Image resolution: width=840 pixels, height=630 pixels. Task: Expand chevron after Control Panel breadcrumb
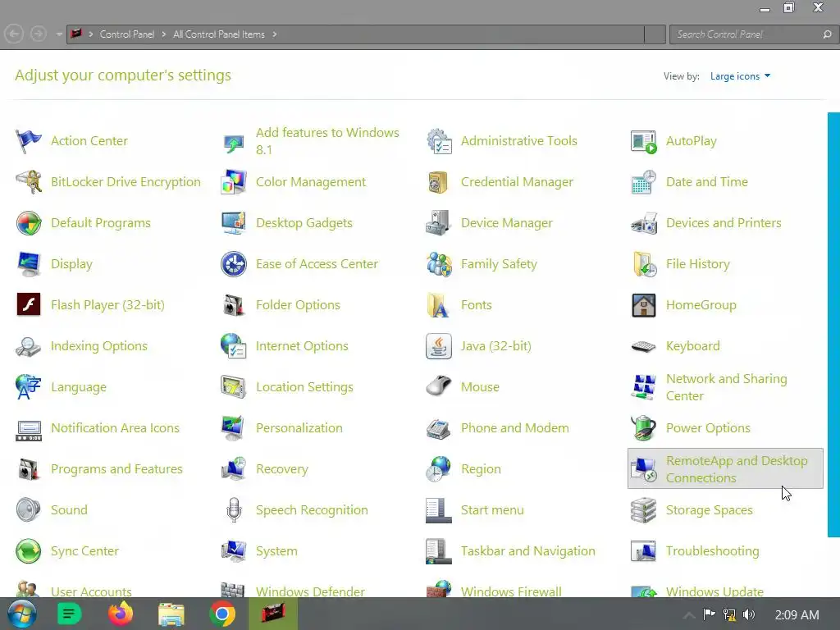point(164,34)
